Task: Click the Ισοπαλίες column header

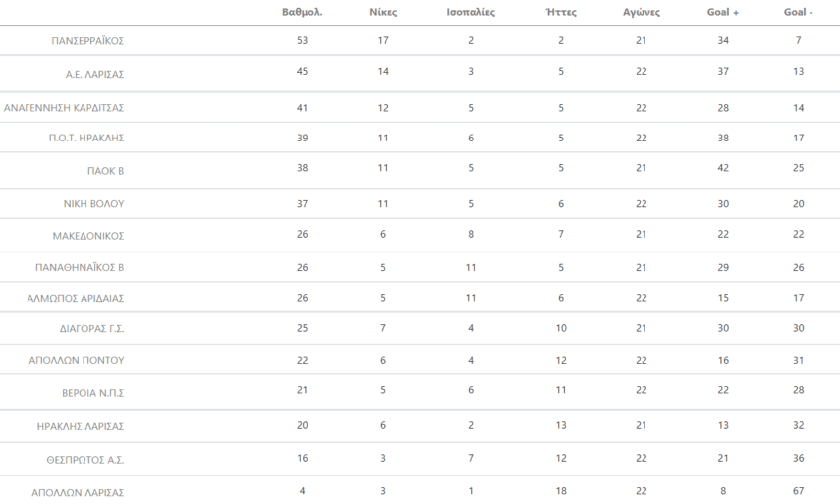Action: 471,13
